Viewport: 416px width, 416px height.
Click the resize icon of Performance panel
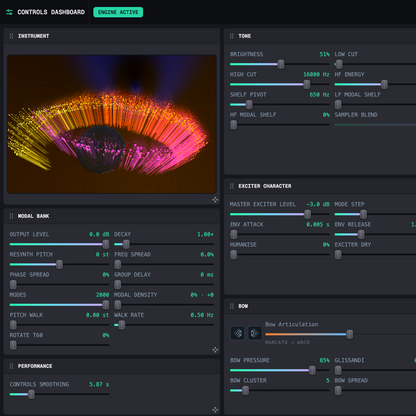coord(215,410)
